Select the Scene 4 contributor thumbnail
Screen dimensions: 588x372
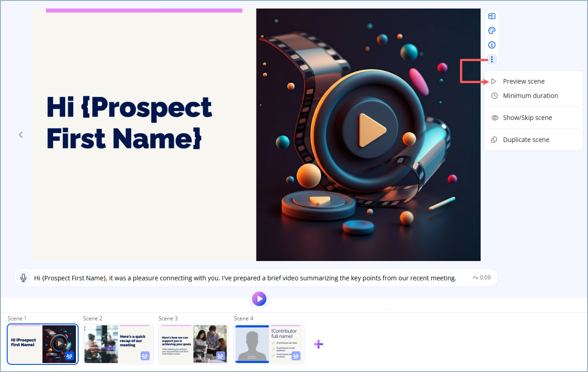tap(269, 344)
